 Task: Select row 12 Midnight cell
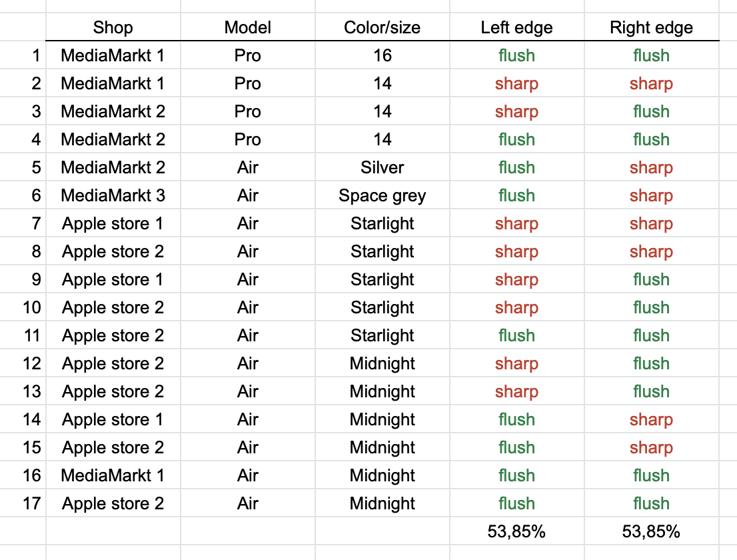382,363
